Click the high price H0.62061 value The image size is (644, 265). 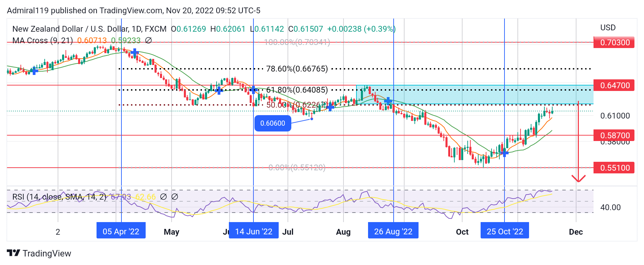[x=228, y=29]
